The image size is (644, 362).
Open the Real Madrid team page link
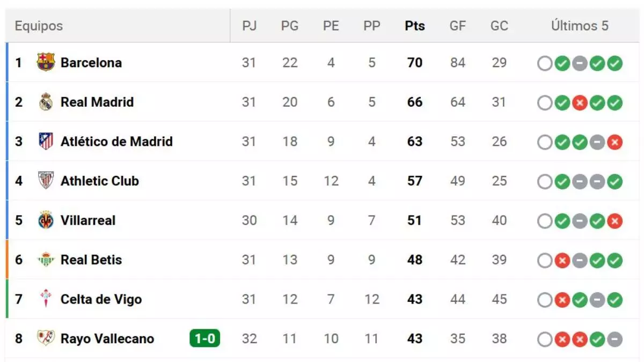[97, 102]
